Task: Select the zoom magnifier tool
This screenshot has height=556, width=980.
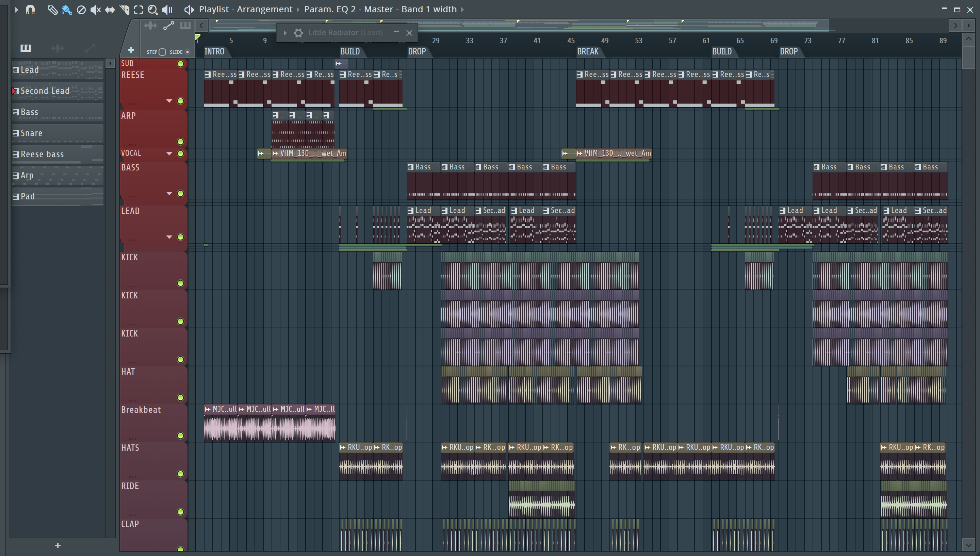Action: point(152,10)
